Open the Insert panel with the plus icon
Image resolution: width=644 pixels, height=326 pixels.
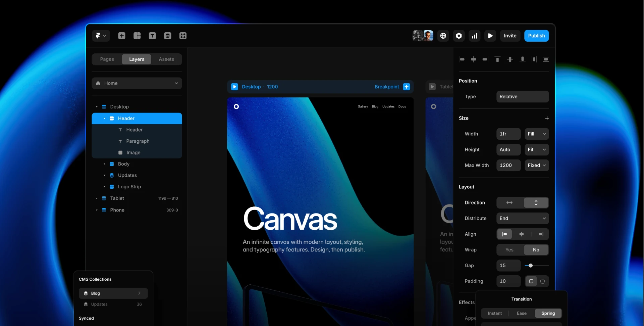(121, 36)
